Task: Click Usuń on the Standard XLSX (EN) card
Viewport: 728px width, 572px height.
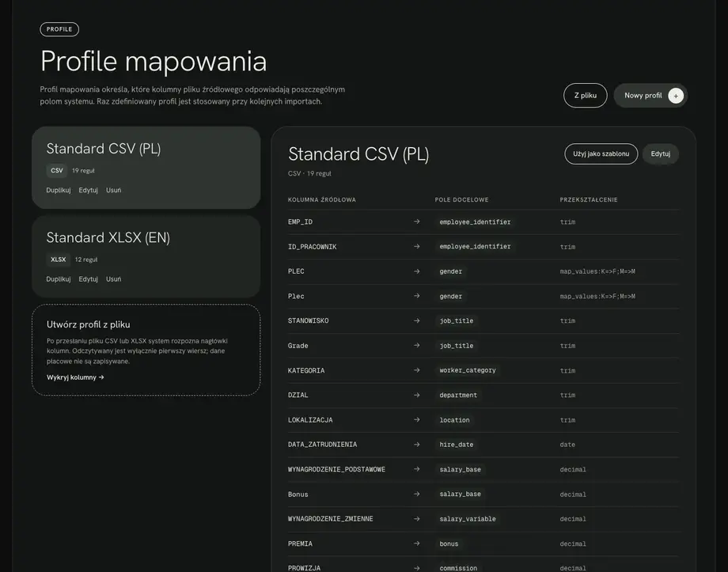Action: [x=113, y=279]
